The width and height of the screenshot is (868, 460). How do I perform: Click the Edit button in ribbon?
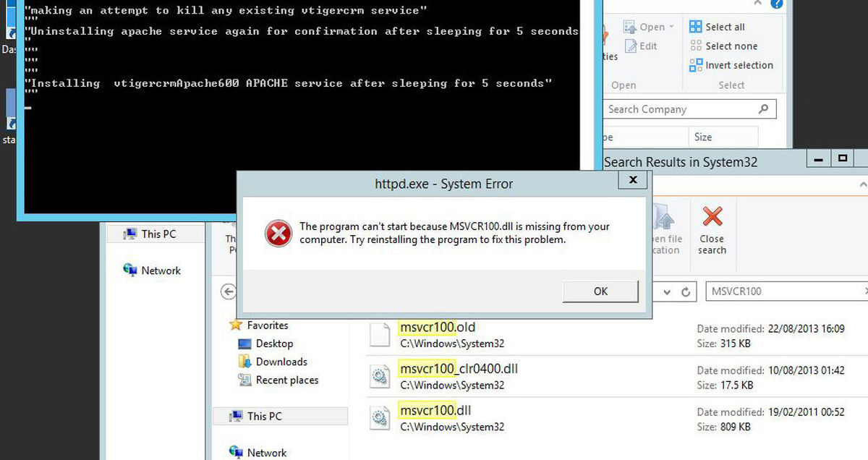tap(640, 46)
